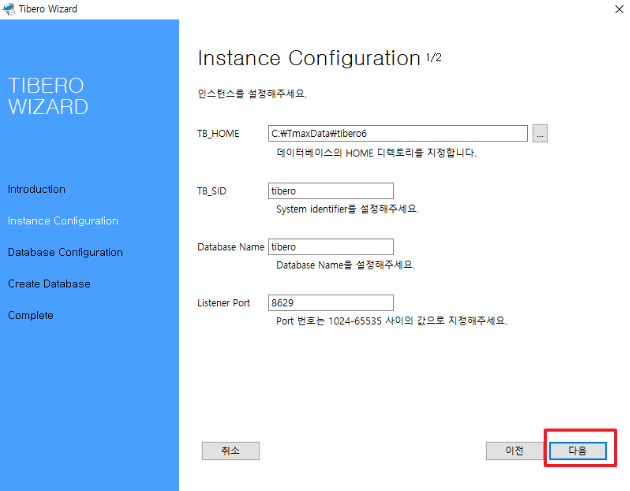Click the Tibero Wizard title bar icon

tap(8, 9)
